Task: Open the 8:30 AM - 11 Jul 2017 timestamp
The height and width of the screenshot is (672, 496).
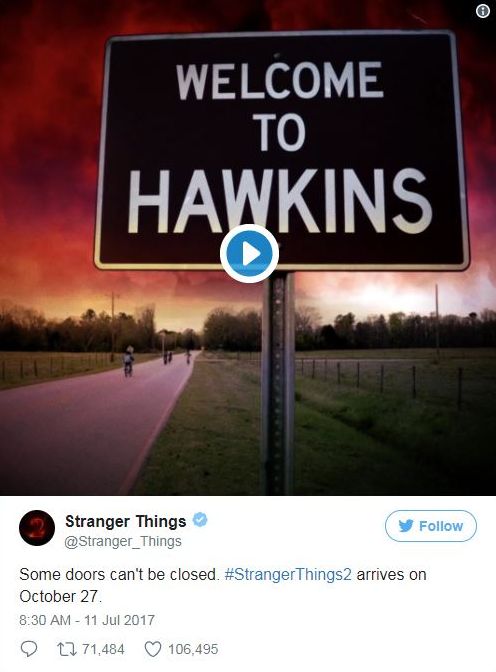Action: coord(87,620)
